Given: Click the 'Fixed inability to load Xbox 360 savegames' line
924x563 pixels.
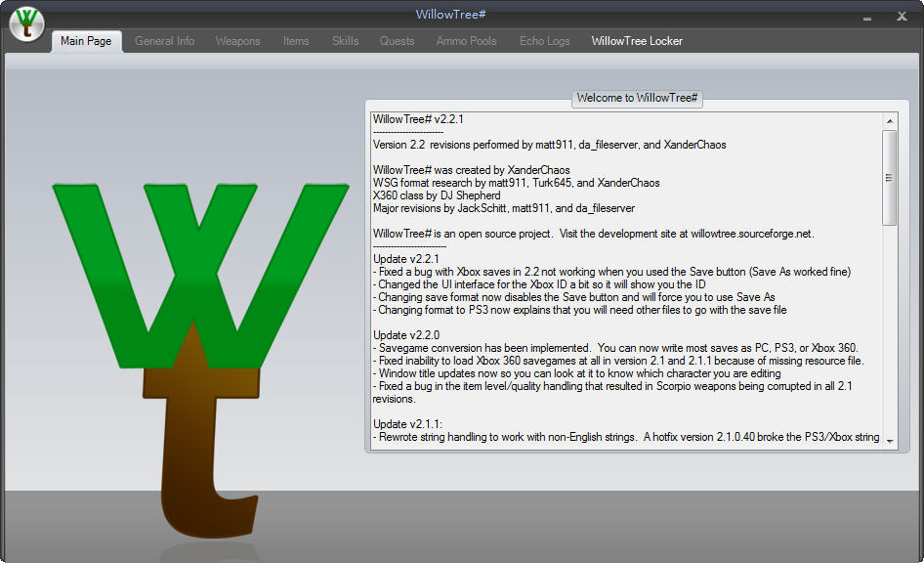Looking at the screenshot, I should pyautogui.click(x=618, y=361).
